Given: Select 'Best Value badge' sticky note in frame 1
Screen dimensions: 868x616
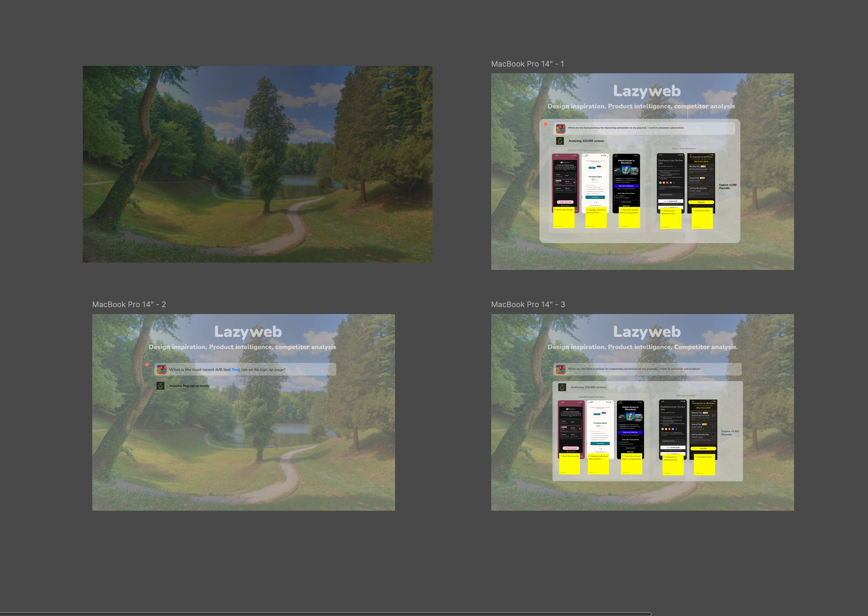Looking at the screenshot, I should [564, 218].
